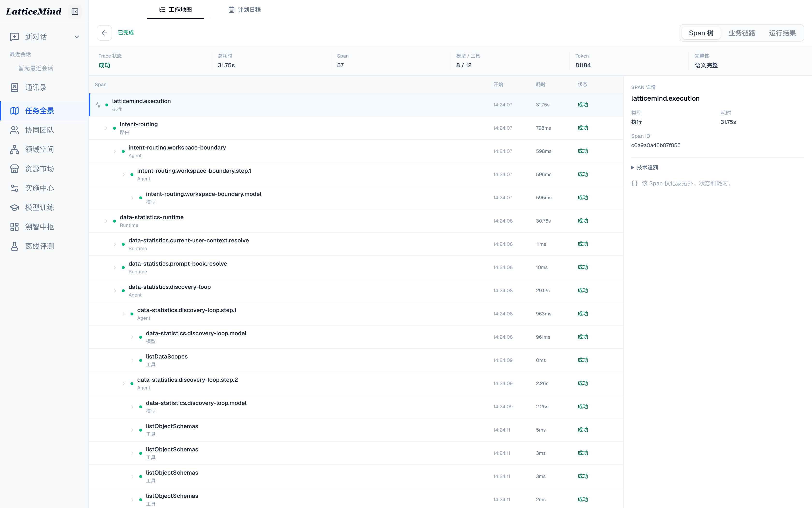Image resolution: width=812 pixels, height=508 pixels.
Task: Switch to the 业务链路 view
Action: [x=741, y=33]
